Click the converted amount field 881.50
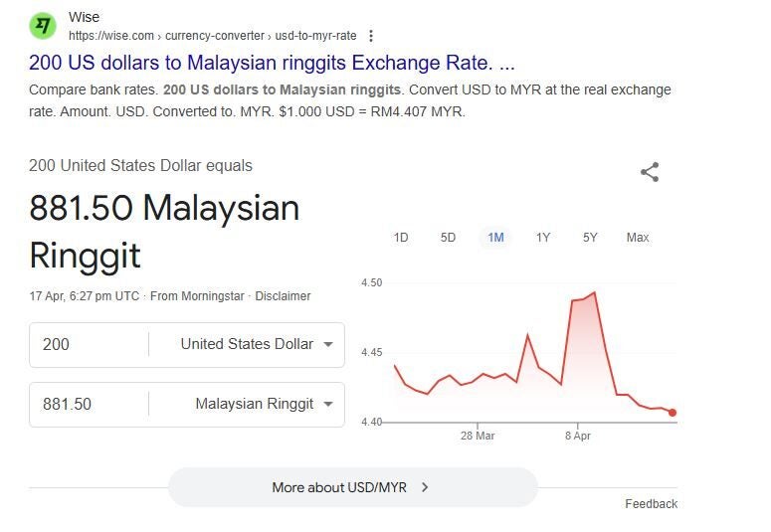 pyautogui.click(x=90, y=404)
